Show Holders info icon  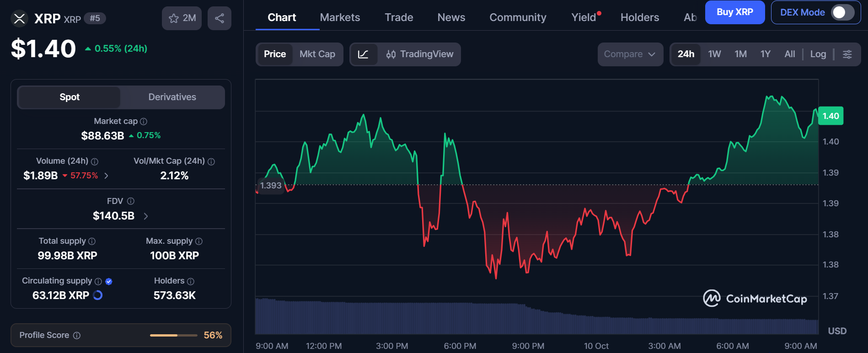click(x=191, y=281)
